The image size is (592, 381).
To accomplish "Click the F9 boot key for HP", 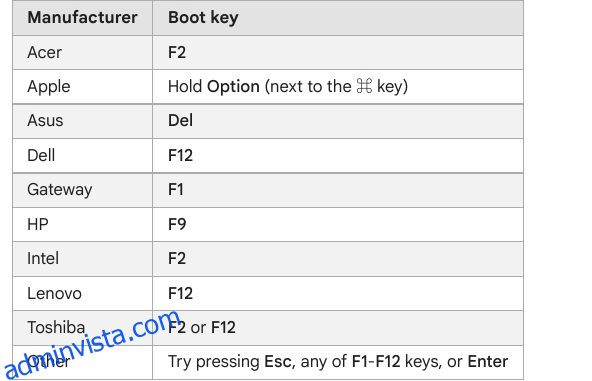I will pos(177,224).
